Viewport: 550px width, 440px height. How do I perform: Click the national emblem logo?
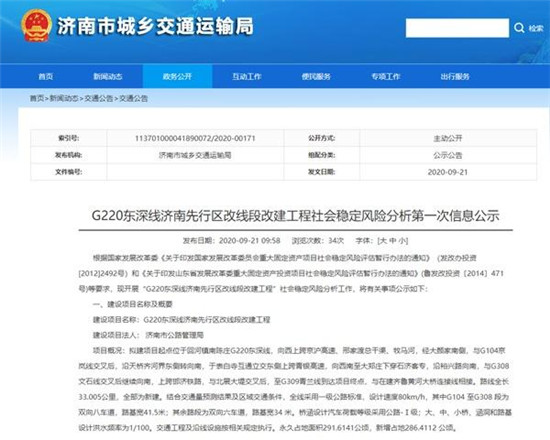[x=36, y=26]
